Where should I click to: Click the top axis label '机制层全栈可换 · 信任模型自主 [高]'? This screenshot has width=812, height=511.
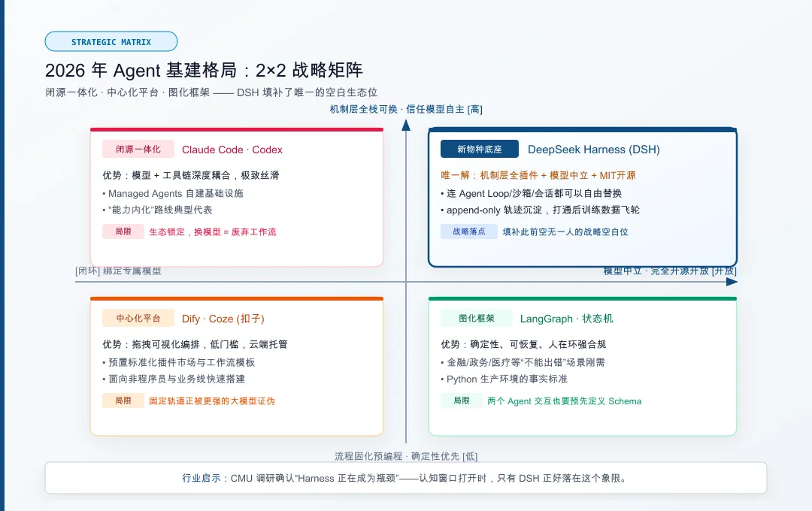point(406,109)
